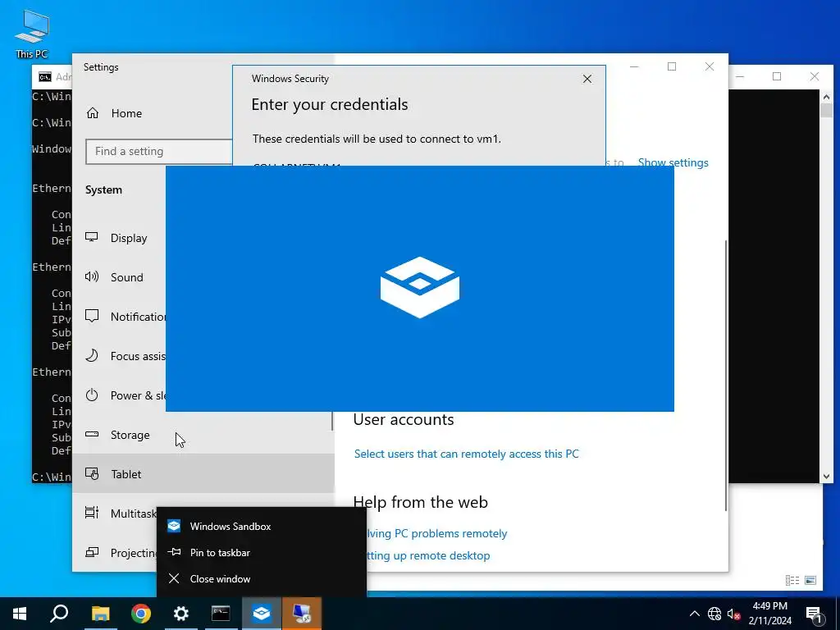Open taskbar search

click(x=59, y=614)
